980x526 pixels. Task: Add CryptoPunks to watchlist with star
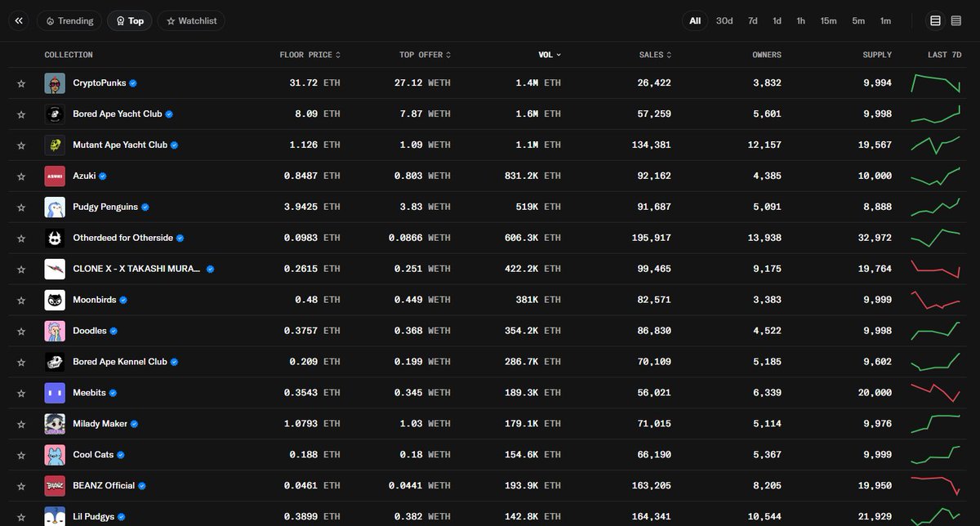point(21,83)
